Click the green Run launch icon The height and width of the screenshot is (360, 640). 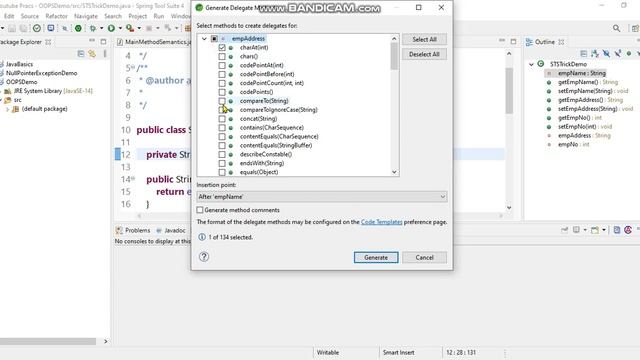click(111, 28)
